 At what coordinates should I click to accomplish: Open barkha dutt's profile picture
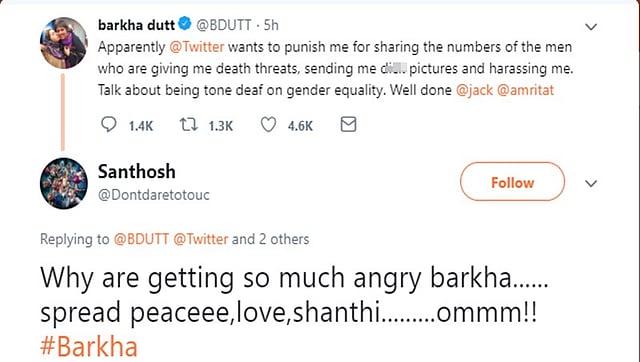tap(64, 43)
